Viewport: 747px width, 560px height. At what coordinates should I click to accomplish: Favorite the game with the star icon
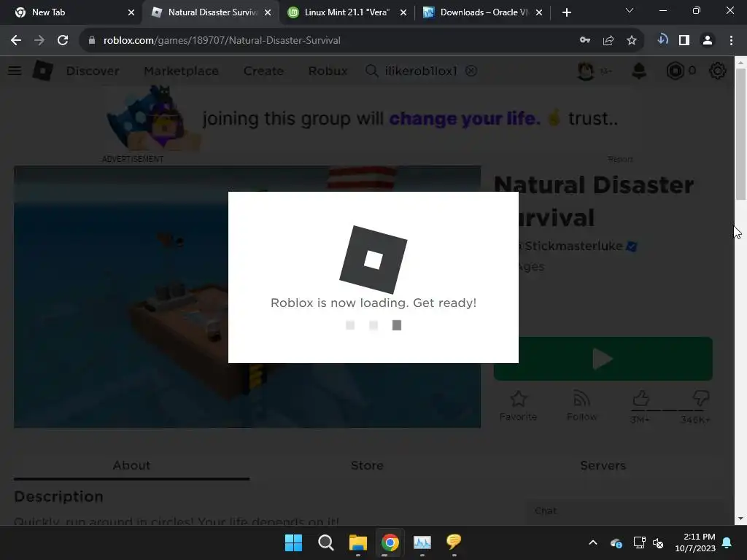[519, 399]
